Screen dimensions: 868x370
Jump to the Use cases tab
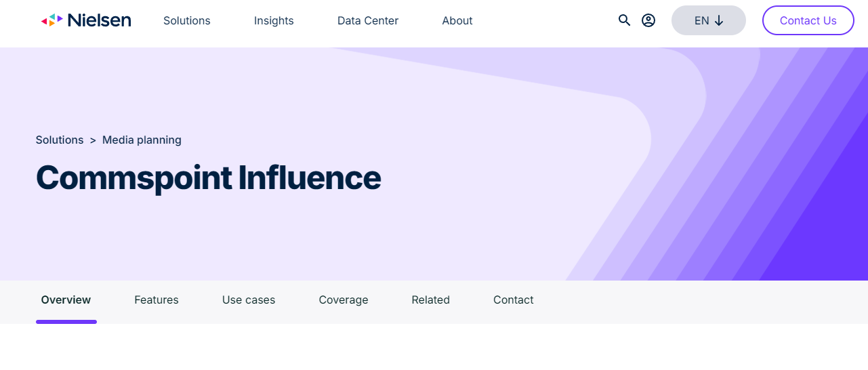coord(249,300)
